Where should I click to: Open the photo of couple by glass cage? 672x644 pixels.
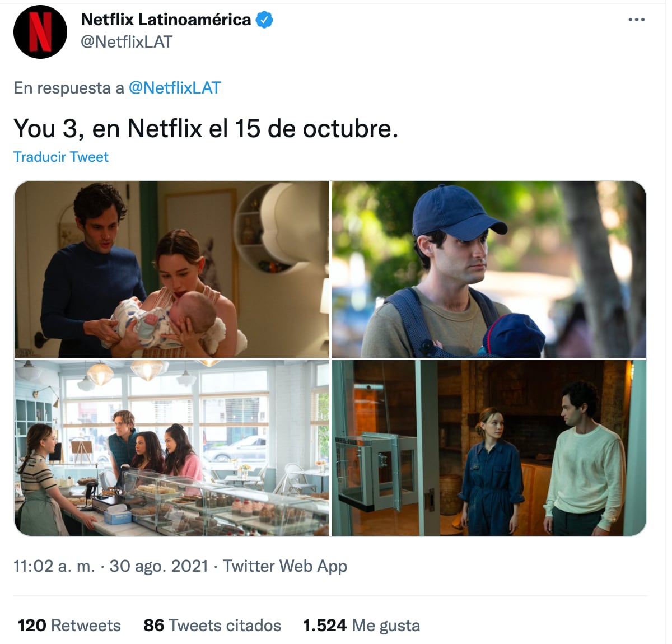tap(489, 448)
